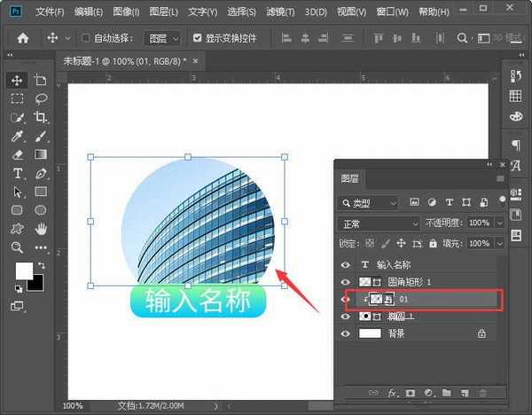
Task: Enable the 自动选择 checkbox
Action: pyautogui.click(x=86, y=39)
